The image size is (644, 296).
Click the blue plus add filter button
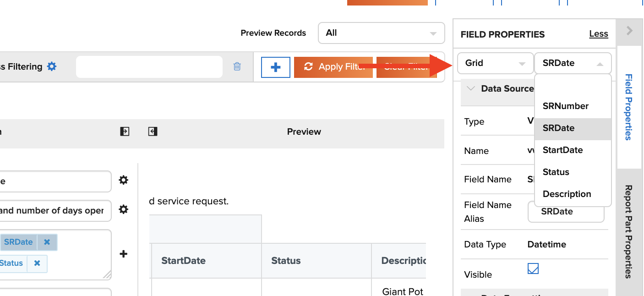tap(275, 67)
